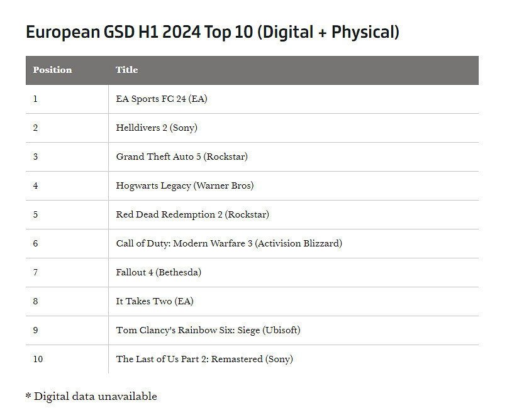
Task: Click the European GSD H1 2024 heading
Action: coord(213,32)
